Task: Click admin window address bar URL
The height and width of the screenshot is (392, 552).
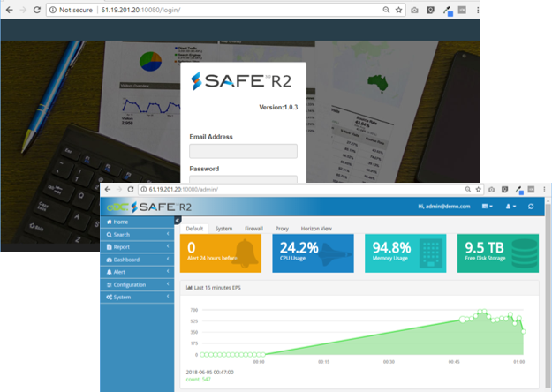Action: coord(184,189)
